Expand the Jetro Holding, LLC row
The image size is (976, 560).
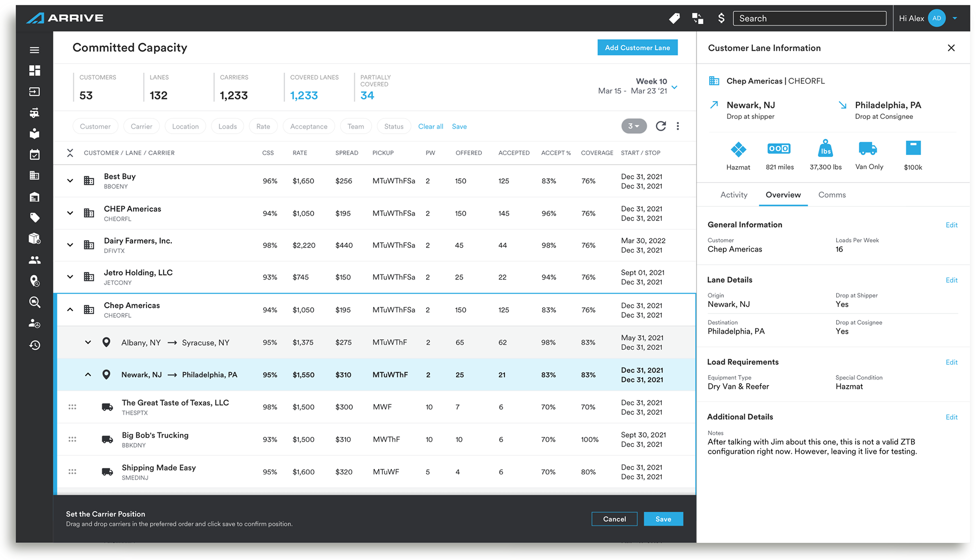pos(70,277)
